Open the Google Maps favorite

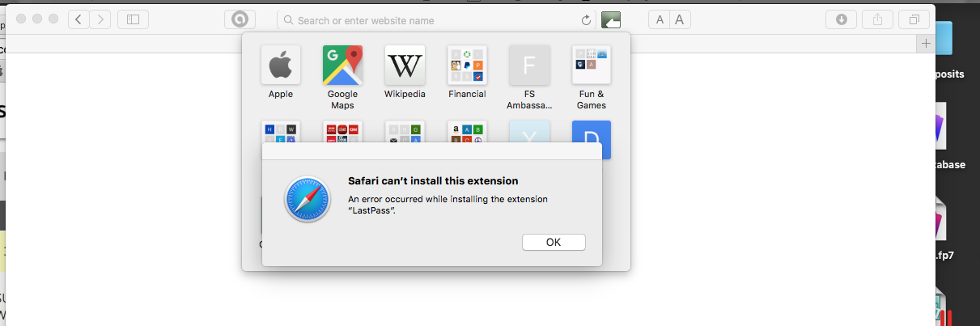[342, 66]
